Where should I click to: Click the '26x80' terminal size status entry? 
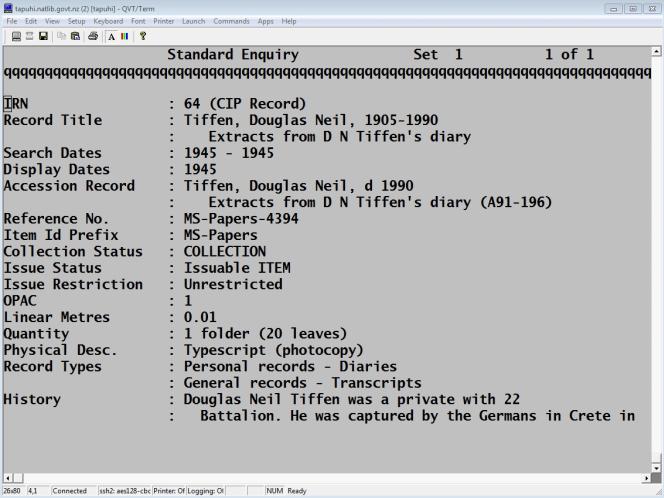coord(13,491)
